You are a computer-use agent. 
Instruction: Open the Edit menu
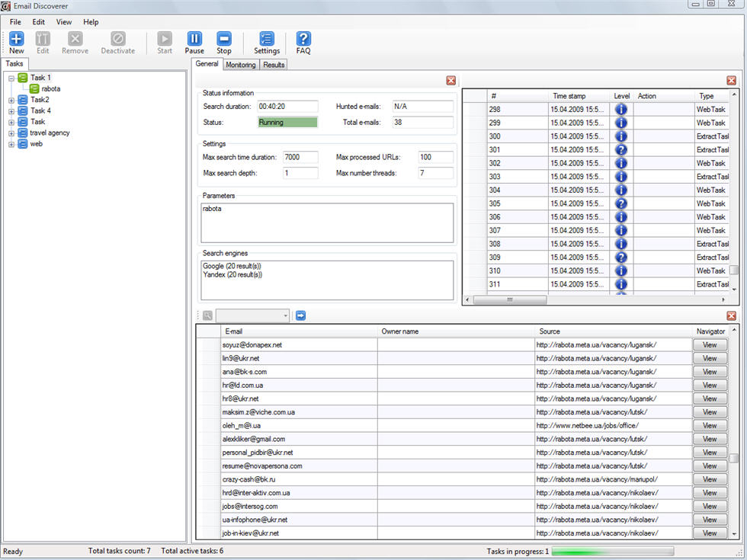38,22
